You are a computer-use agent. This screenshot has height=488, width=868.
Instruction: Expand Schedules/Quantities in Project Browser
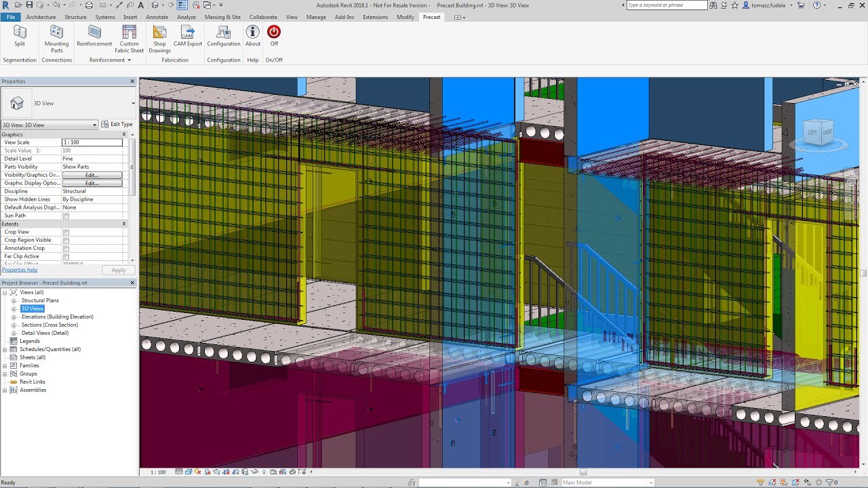pos(6,349)
